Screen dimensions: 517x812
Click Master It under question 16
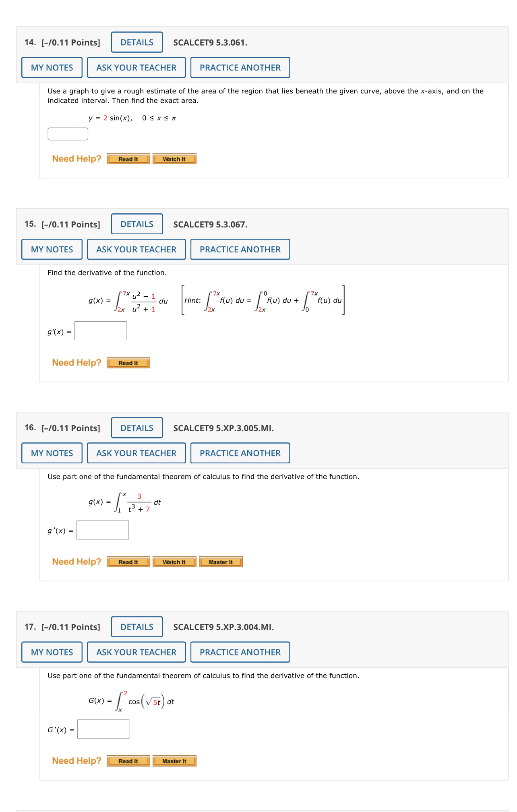[220, 562]
